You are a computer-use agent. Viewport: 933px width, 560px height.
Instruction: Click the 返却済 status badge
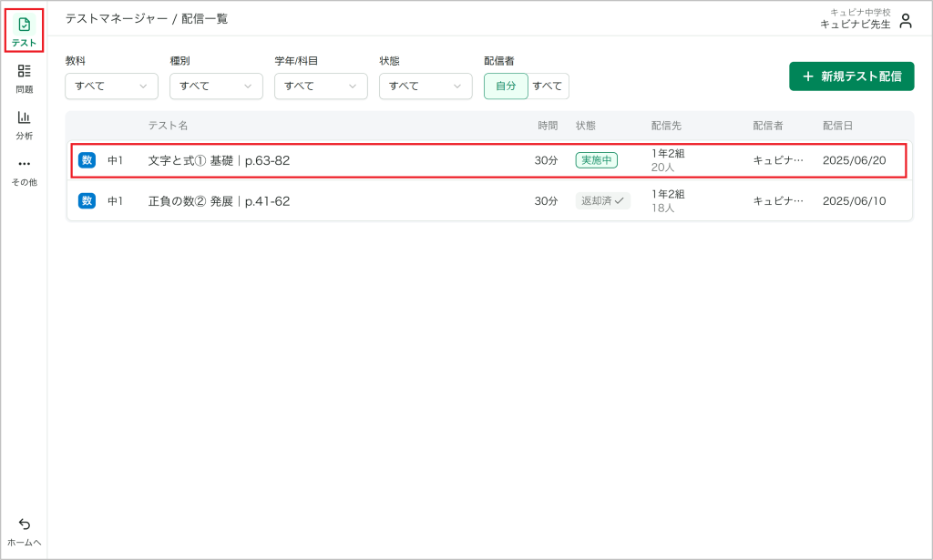tap(603, 201)
